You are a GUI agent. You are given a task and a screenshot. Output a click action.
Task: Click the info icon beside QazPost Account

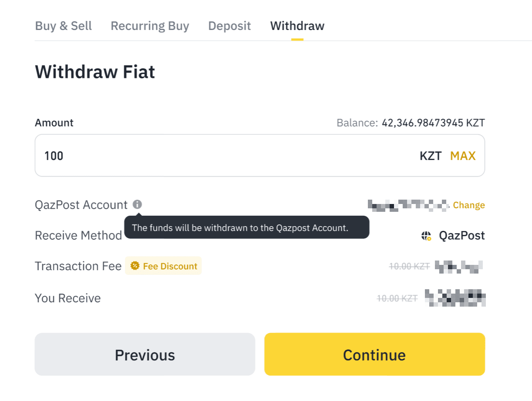[x=138, y=204]
